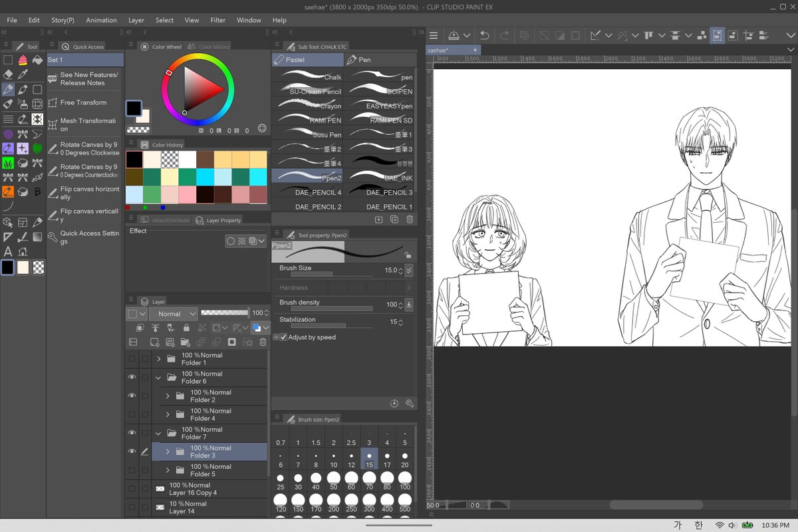
Task: Choose brush size 20 preset
Action: pyautogui.click(x=404, y=460)
